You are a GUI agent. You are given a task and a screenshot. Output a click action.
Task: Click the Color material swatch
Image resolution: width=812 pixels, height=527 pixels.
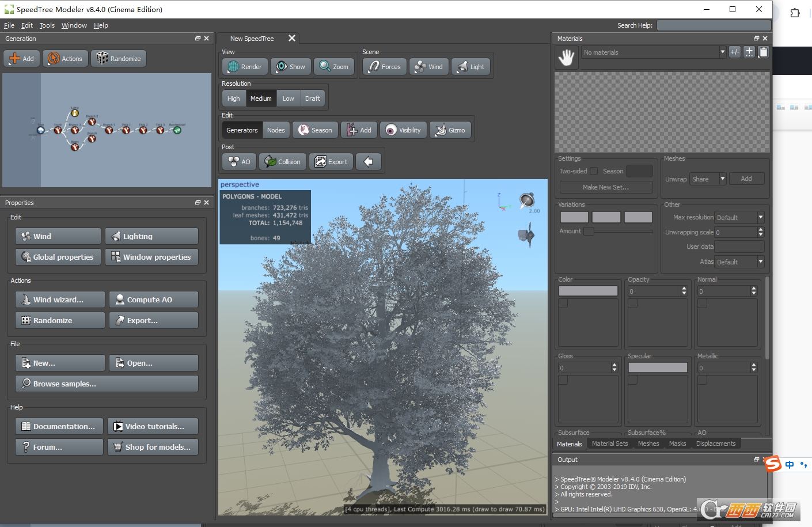coord(588,291)
